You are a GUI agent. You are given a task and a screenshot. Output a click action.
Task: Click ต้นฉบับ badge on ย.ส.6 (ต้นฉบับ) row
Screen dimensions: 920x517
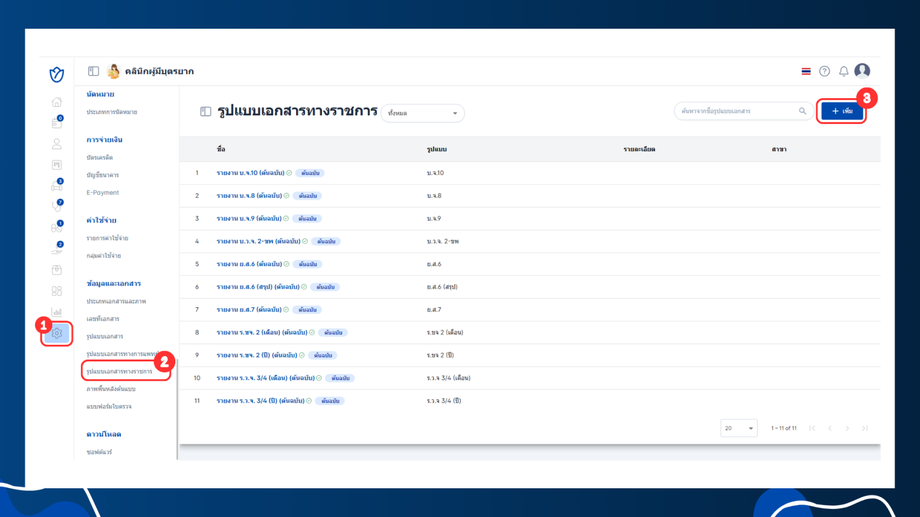[307, 264]
